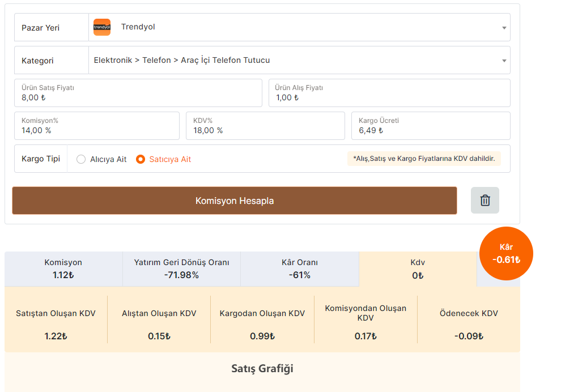Click the Kategori label
The image size is (561, 392).
(x=37, y=61)
